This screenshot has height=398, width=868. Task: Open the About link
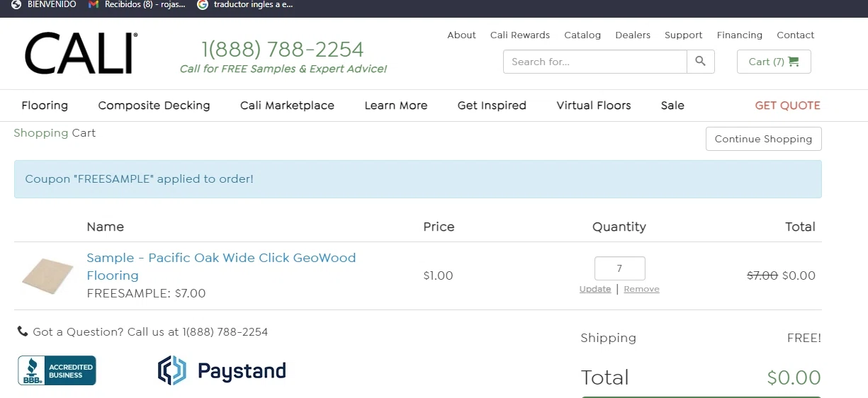point(461,35)
